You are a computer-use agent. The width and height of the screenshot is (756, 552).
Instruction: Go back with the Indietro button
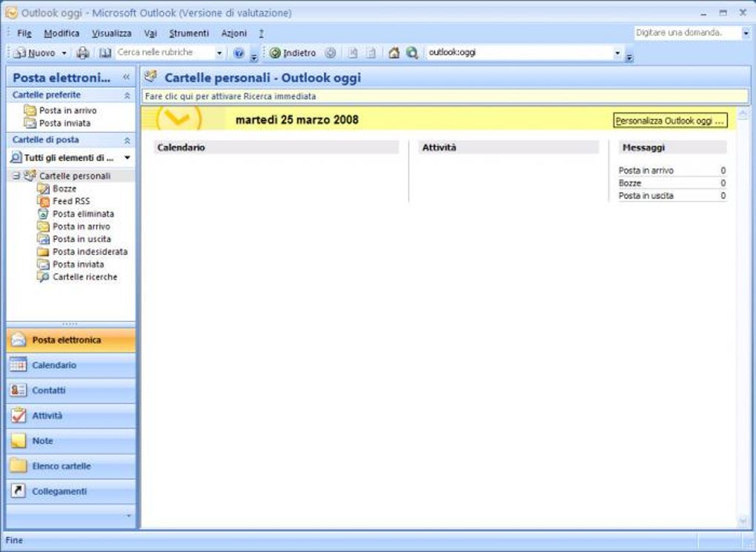tap(294, 53)
